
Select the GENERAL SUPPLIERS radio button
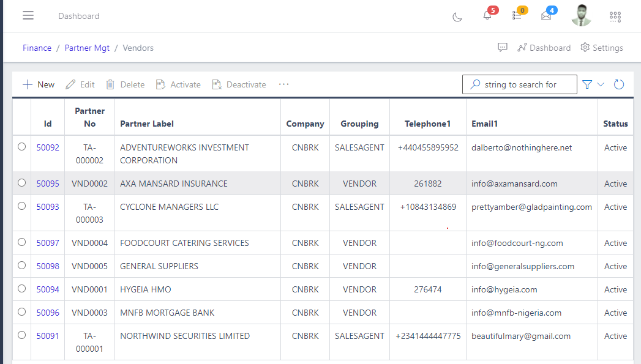21,266
